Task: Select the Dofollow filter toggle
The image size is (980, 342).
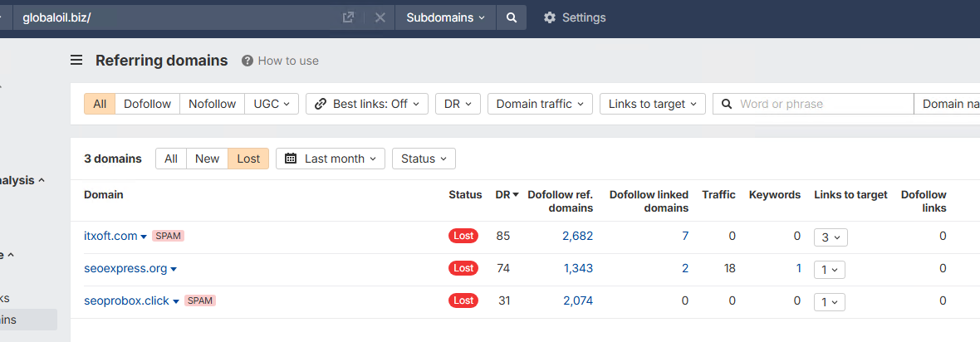Action: 147,104
